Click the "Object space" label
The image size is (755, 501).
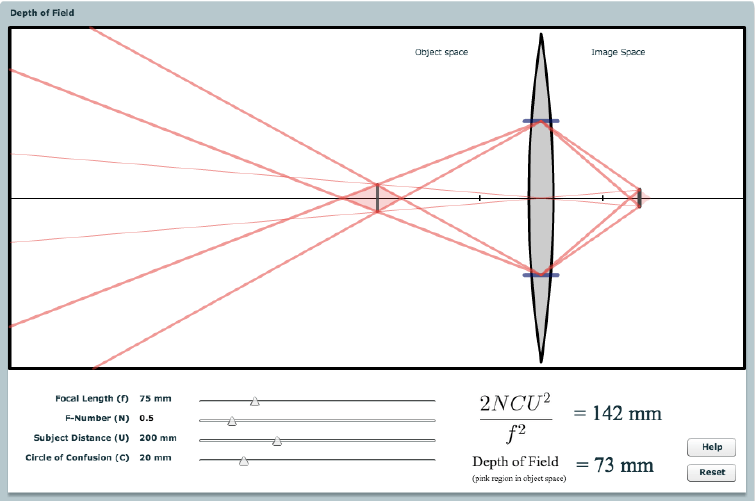tap(441, 52)
